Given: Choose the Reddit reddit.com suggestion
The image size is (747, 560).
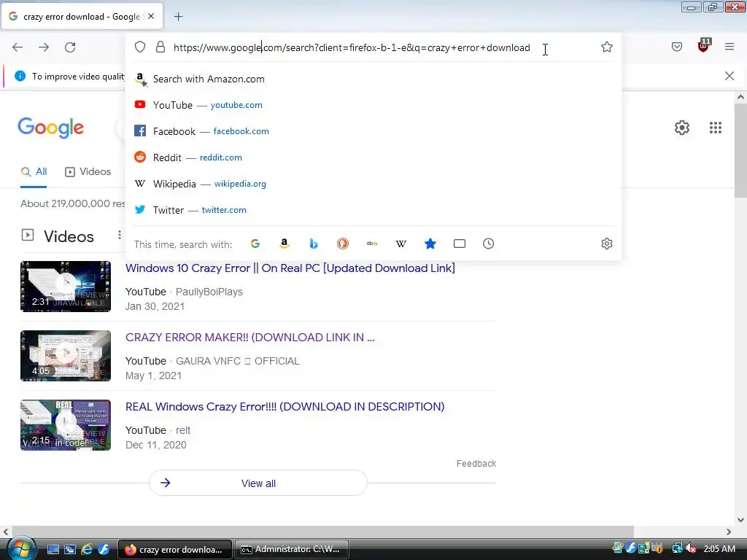Looking at the screenshot, I should pyautogui.click(x=374, y=157).
